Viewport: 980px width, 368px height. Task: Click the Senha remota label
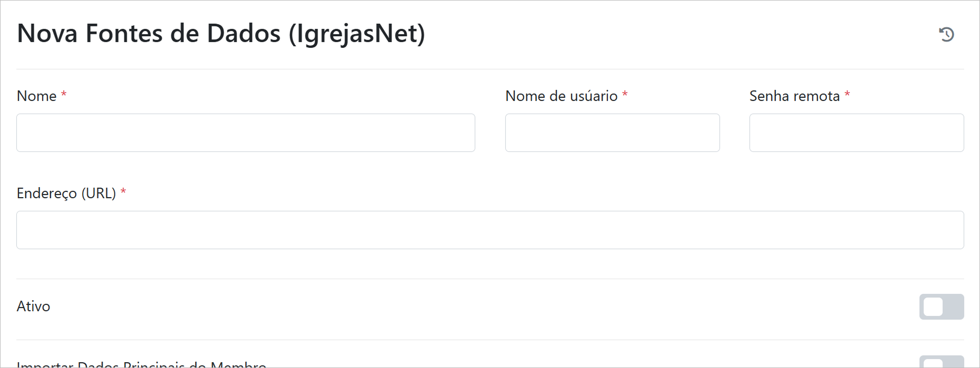pos(794,96)
